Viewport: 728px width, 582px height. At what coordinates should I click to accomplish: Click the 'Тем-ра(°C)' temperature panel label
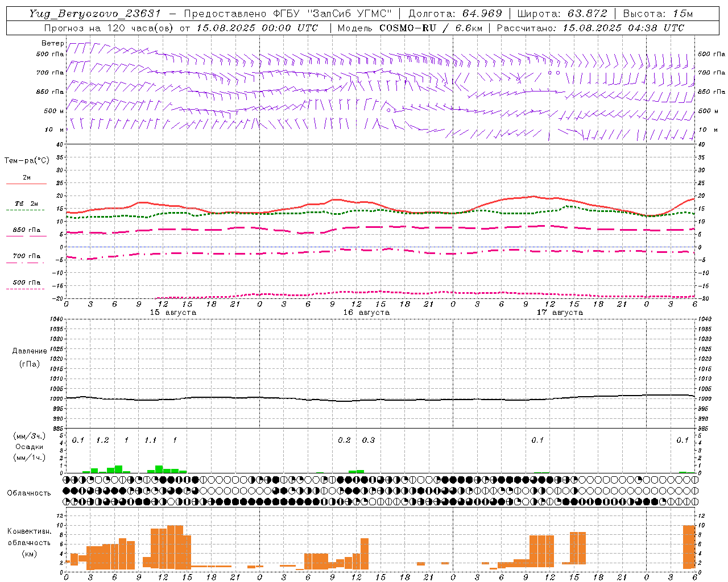[x=27, y=161]
